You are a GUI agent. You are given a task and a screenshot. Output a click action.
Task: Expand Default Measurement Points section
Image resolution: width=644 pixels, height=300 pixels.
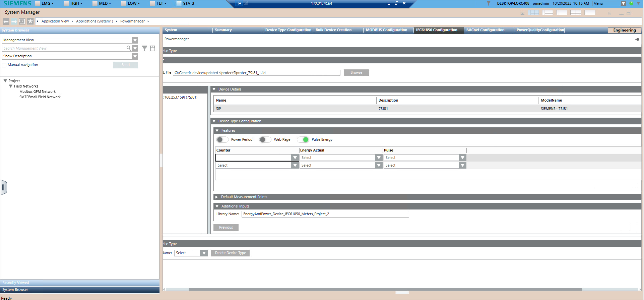pyautogui.click(x=217, y=197)
